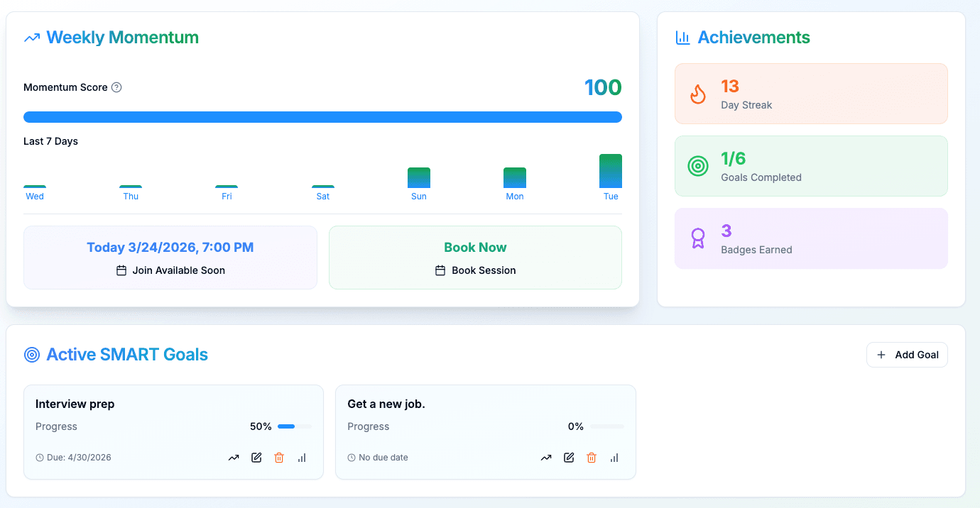980x508 pixels.
Task: Click the Day Streak flame icon
Action: click(x=698, y=94)
